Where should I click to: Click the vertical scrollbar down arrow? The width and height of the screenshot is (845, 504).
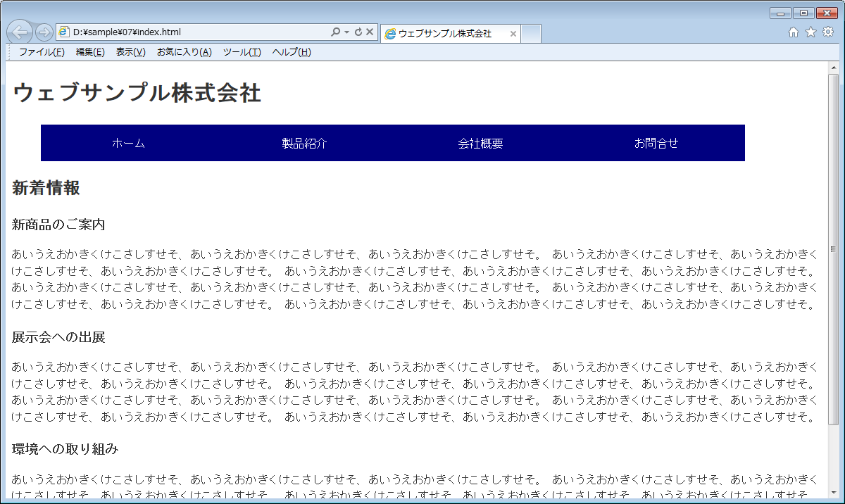(834, 491)
